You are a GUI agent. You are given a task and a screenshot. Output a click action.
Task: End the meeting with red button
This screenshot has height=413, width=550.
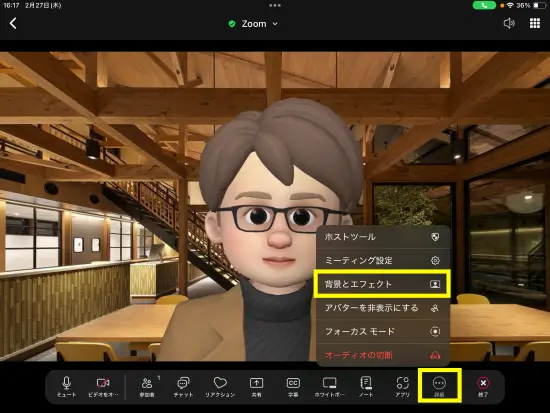483,387
